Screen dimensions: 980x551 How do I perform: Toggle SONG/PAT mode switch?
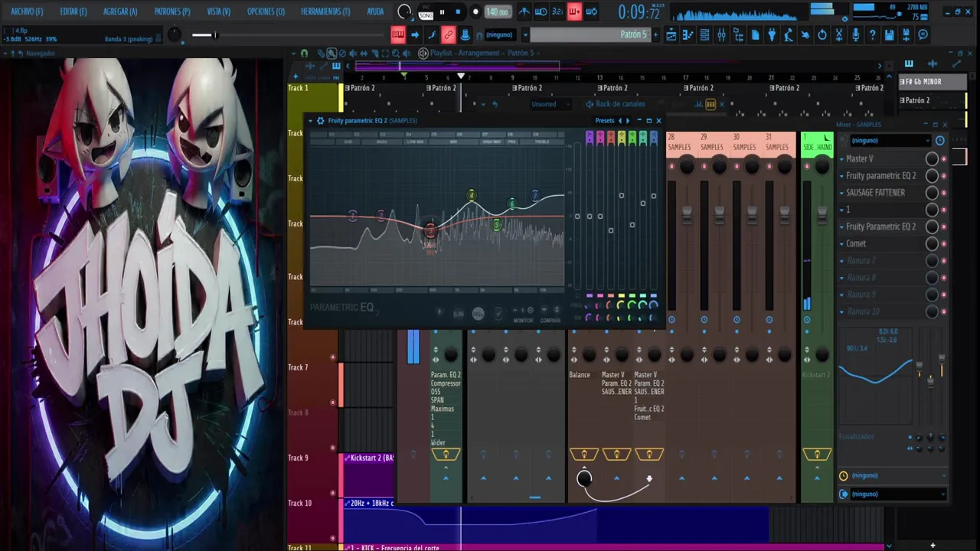tap(426, 12)
